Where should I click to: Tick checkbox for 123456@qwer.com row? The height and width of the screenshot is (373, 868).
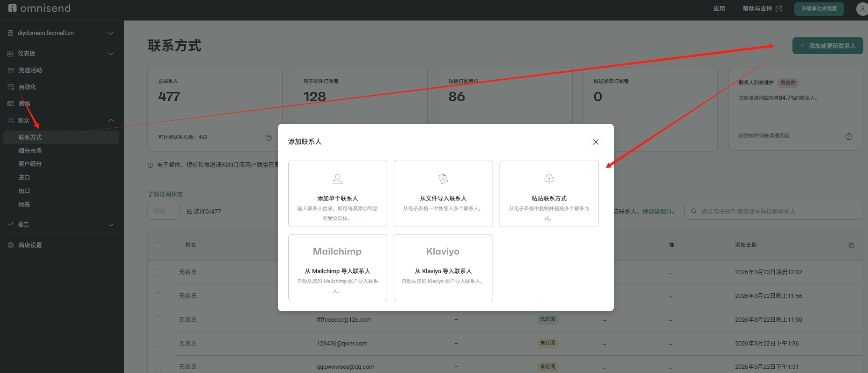(x=158, y=344)
